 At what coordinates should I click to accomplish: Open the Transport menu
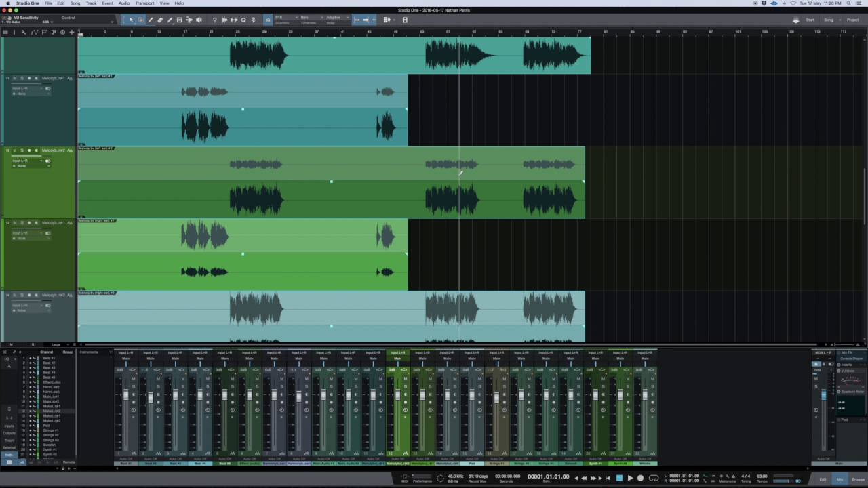(144, 3)
